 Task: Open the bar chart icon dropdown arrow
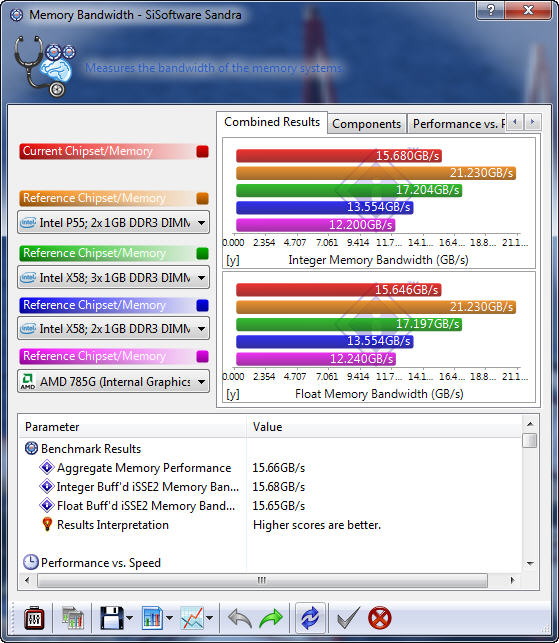tap(169, 618)
